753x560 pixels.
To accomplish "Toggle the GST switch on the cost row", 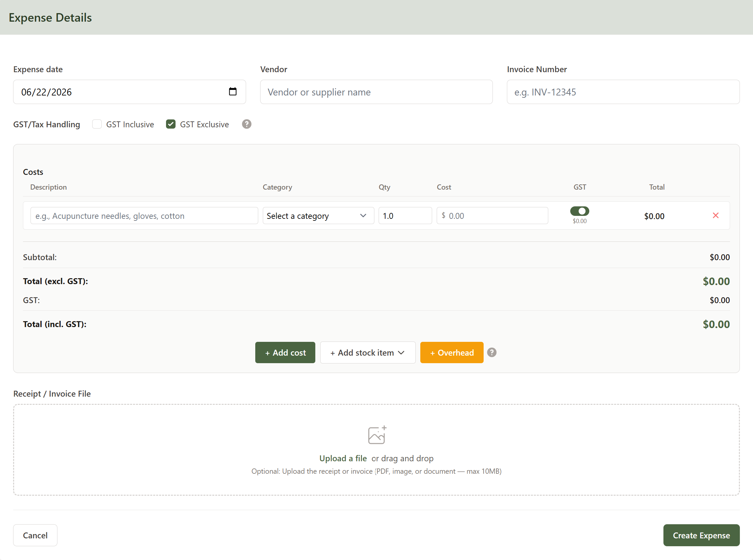I will pyautogui.click(x=579, y=211).
